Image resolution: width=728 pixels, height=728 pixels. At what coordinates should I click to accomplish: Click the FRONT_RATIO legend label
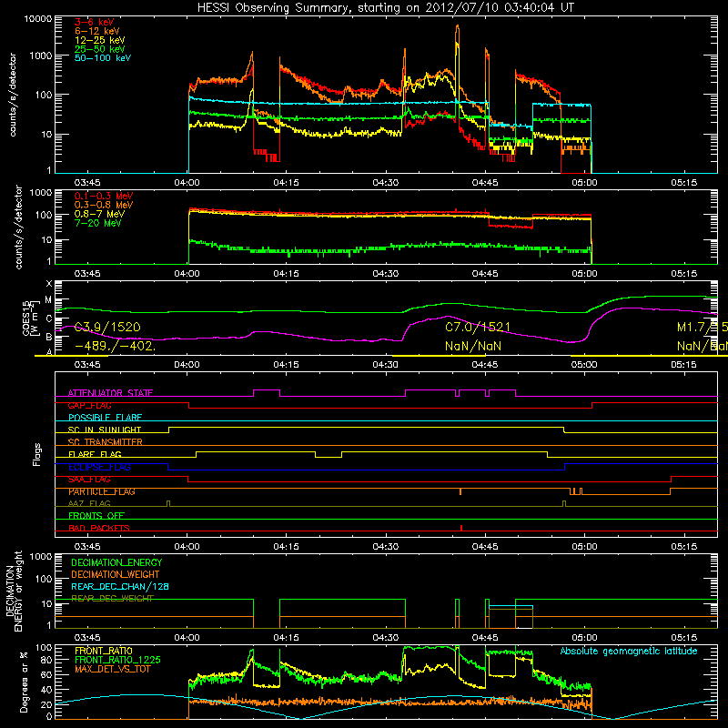104,651
